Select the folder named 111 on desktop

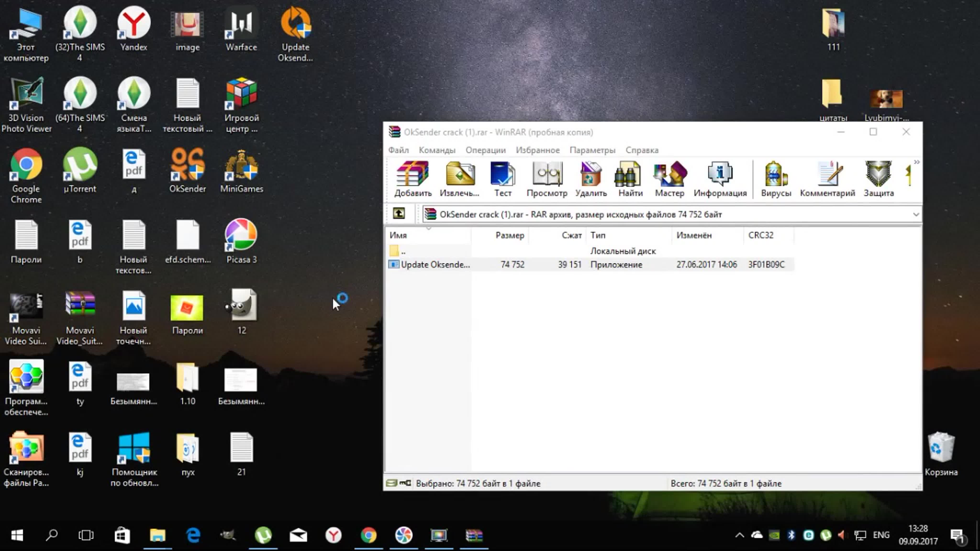(x=833, y=30)
